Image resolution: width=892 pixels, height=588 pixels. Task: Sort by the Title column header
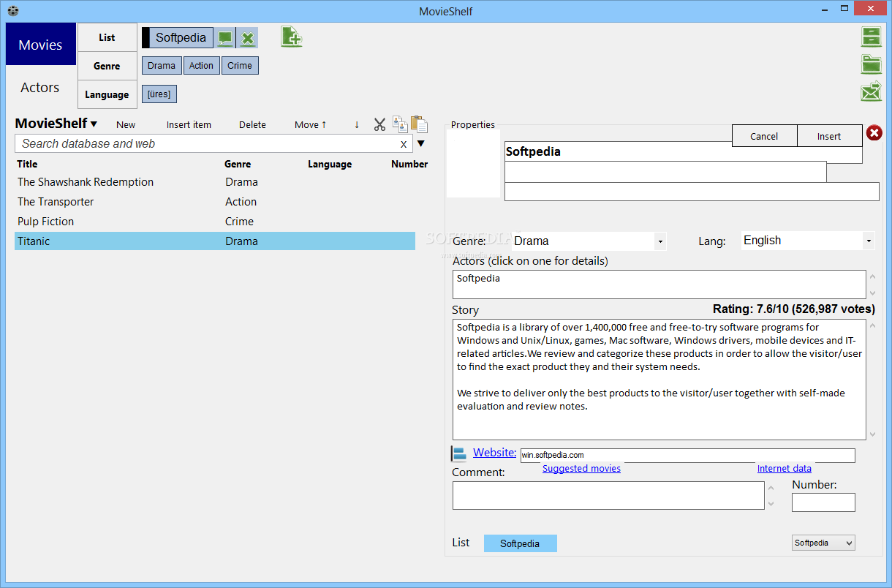[x=28, y=164]
